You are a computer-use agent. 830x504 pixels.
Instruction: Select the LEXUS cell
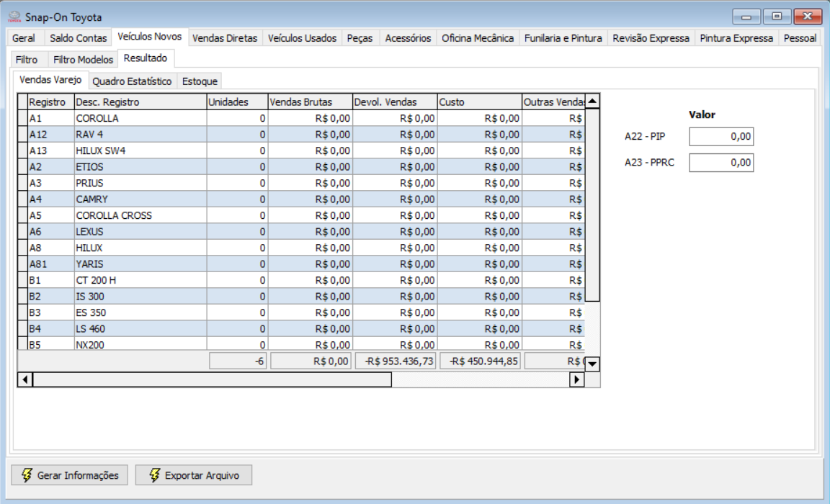(x=140, y=232)
